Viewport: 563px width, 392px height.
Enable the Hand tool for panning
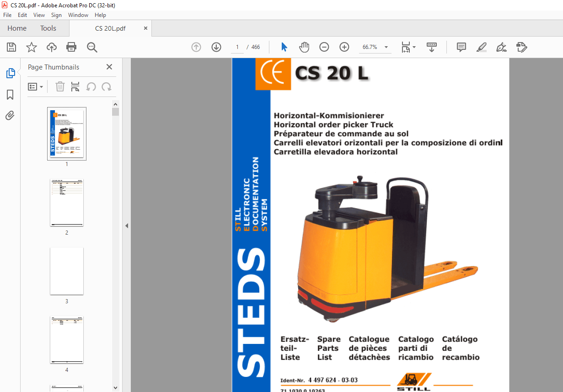tap(304, 47)
